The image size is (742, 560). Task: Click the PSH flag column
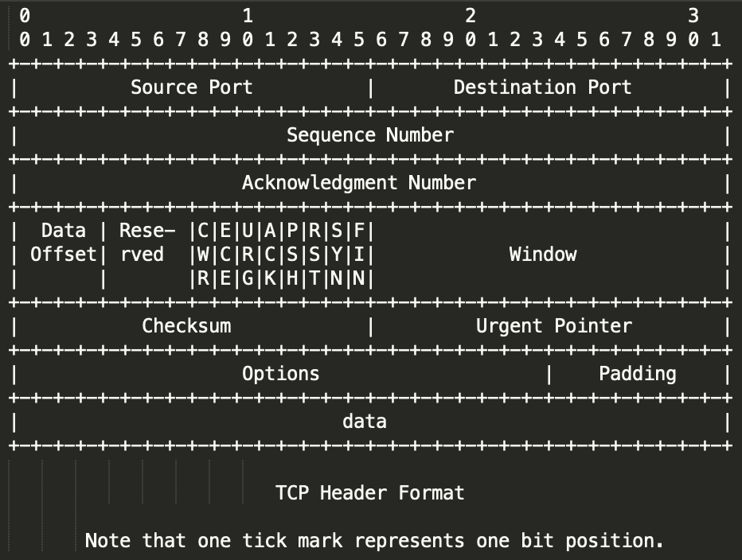pos(292,255)
